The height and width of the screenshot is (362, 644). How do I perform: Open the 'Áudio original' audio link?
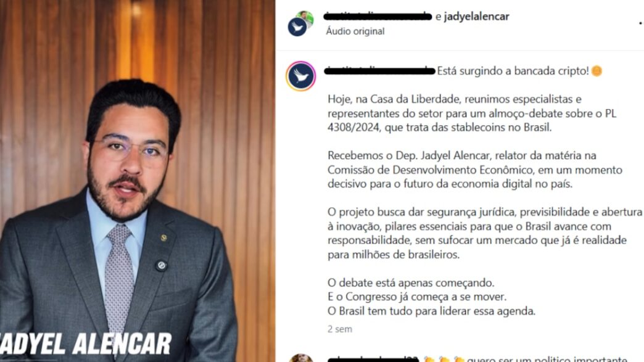(355, 31)
